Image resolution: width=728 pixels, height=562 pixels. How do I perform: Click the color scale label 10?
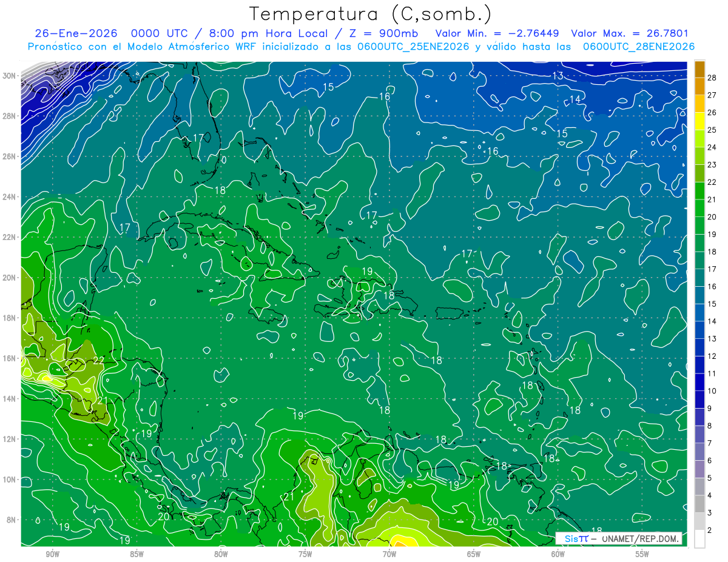pos(712,390)
